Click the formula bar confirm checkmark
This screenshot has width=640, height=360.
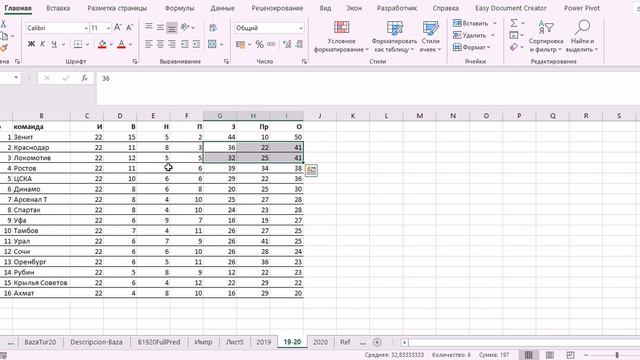(x=65, y=78)
